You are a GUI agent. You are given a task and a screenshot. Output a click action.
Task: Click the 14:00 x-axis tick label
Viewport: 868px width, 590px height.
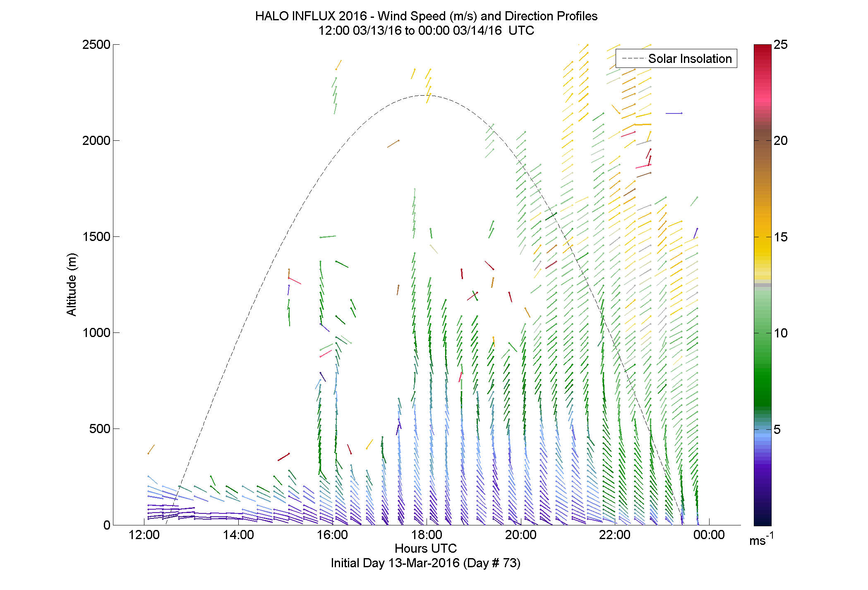click(x=238, y=535)
